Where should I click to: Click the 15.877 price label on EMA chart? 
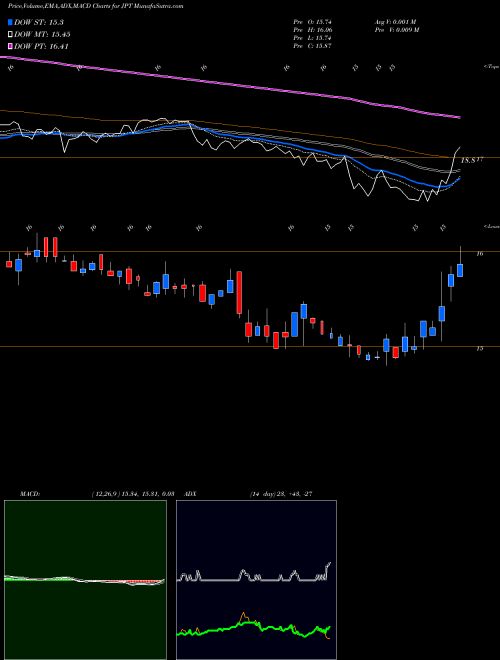pyautogui.click(x=472, y=160)
